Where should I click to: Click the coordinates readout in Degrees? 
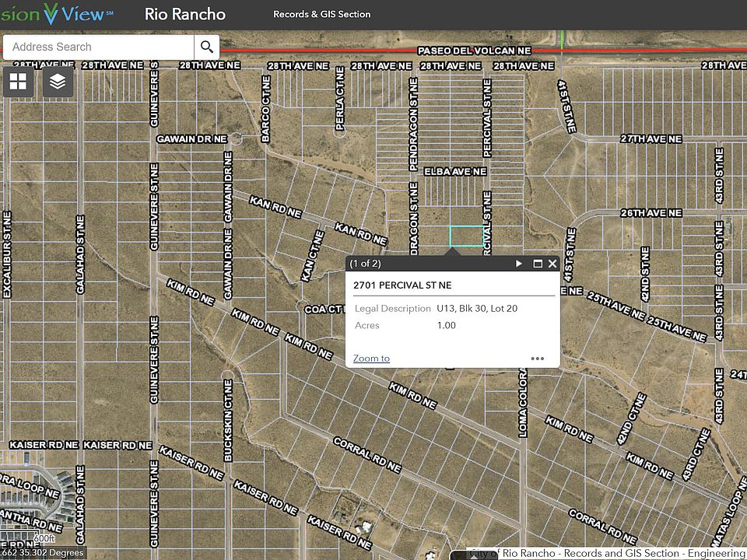click(x=43, y=553)
